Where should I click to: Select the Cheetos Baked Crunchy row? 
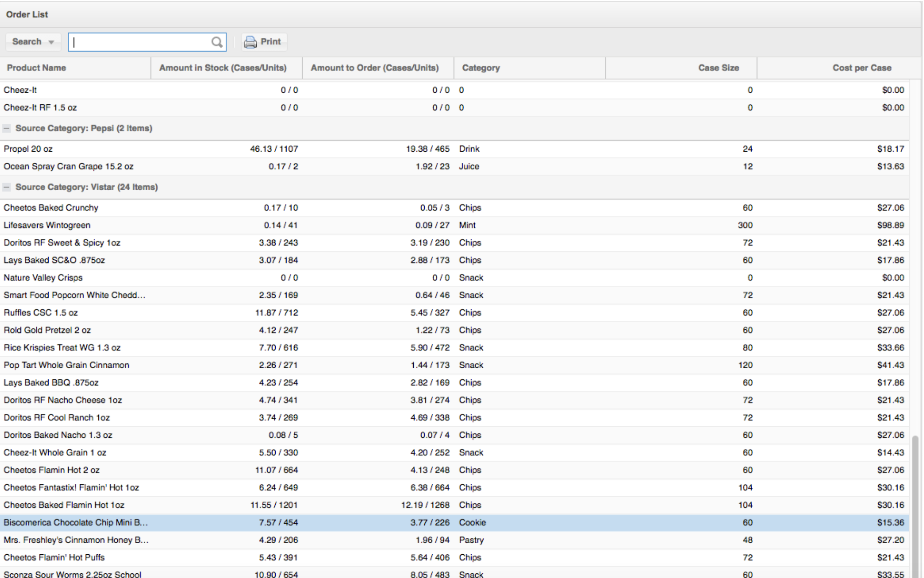click(x=454, y=208)
